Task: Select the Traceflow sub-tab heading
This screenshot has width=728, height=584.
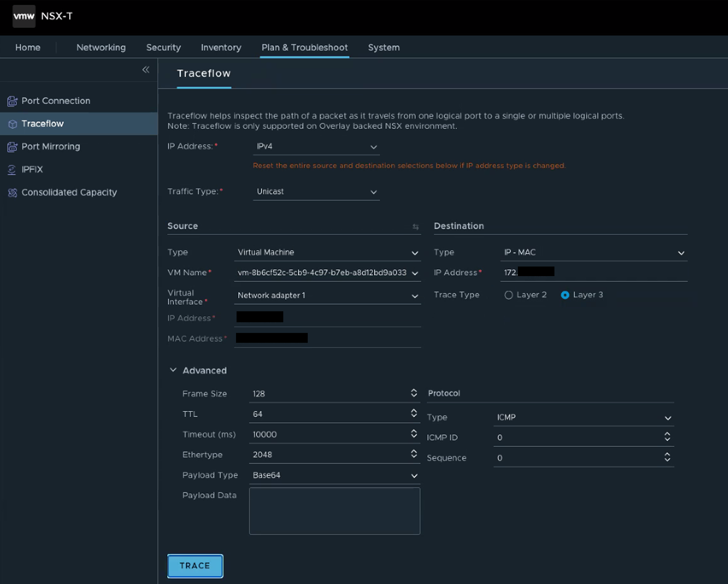Action: pyautogui.click(x=204, y=73)
